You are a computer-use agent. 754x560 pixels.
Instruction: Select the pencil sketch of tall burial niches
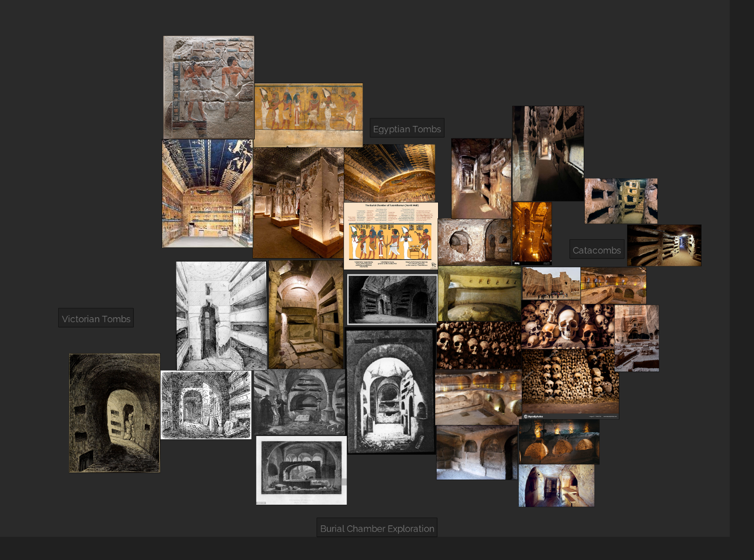(221, 316)
